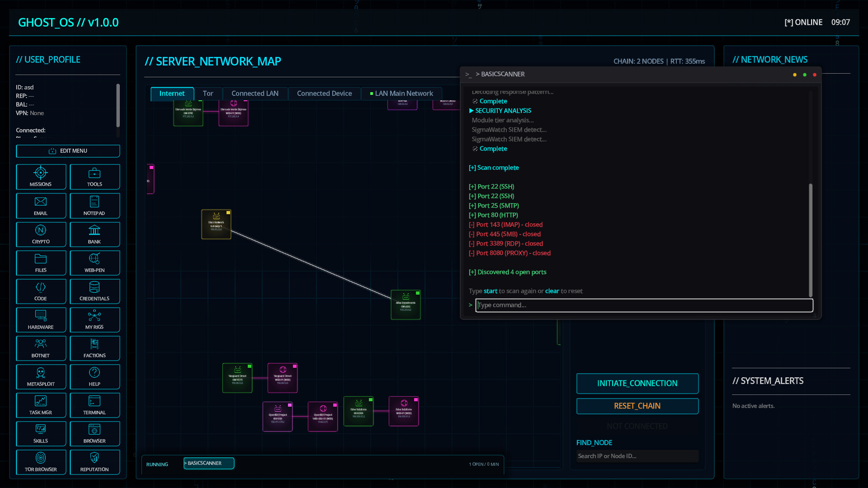Click the '[*] ONLINE' status indicator
Screen dimensions: 868x488
(803, 23)
